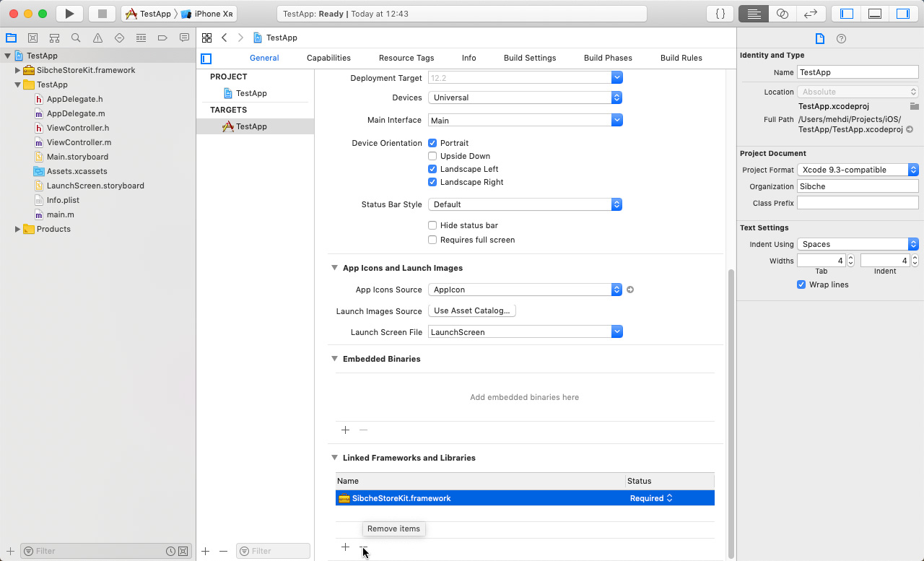The width and height of the screenshot is (924, 561).
Task: Click the Class Prefix field
Action: click(858, 204)
